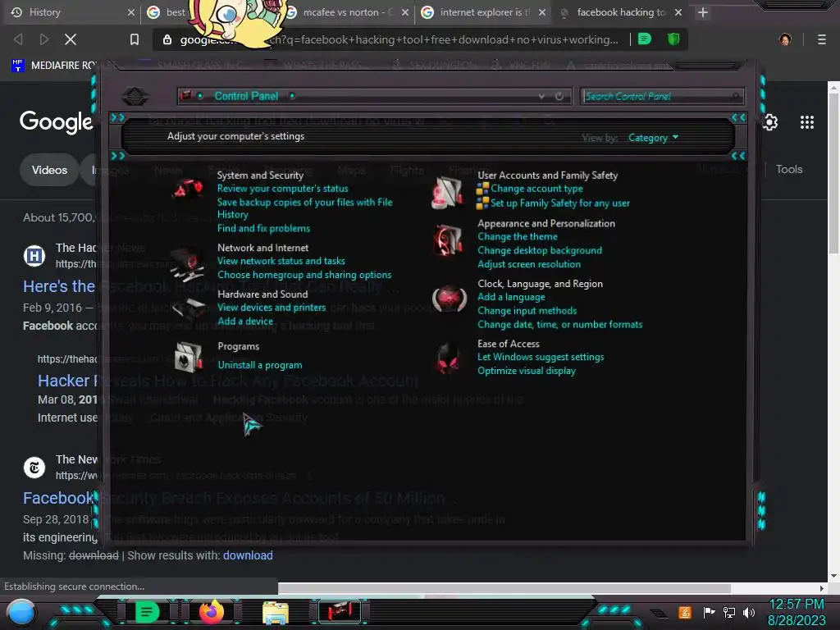
Task: Select the facebook hacking tool tab
Action: [620, 12]
